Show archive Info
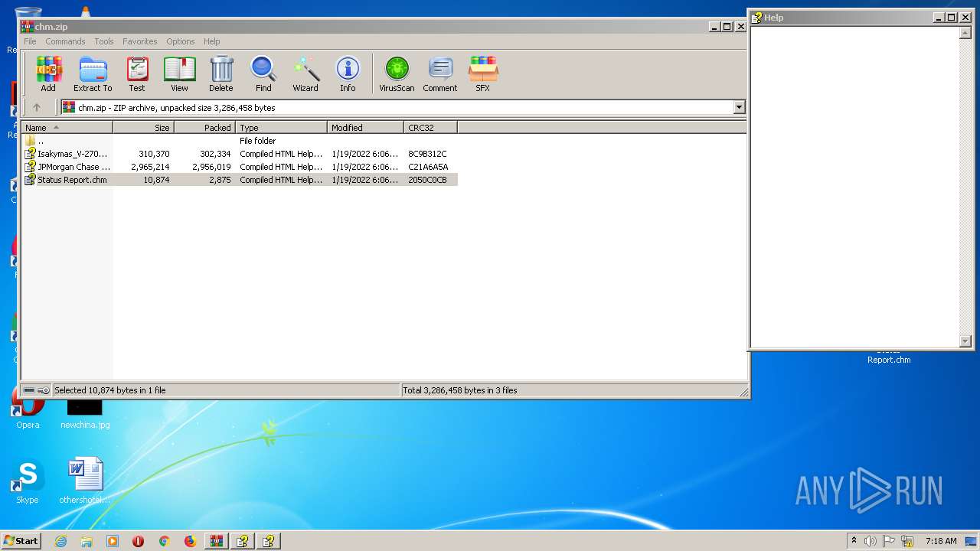980x551 pixels. click(348, 74)
